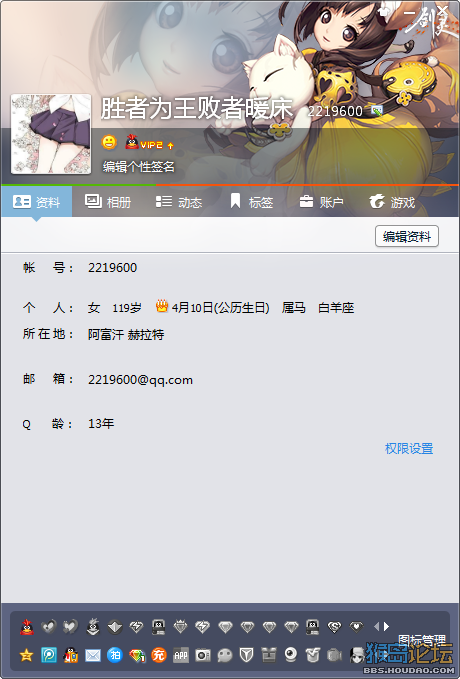Click the red QQ penguin membership icon
The image size is (460, 679).
27,626
